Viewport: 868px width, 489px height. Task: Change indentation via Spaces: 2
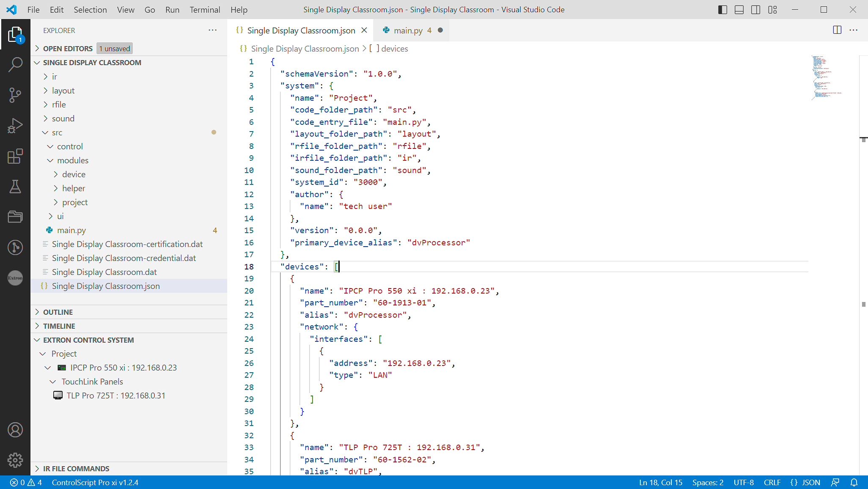click(x=708, y=483)
